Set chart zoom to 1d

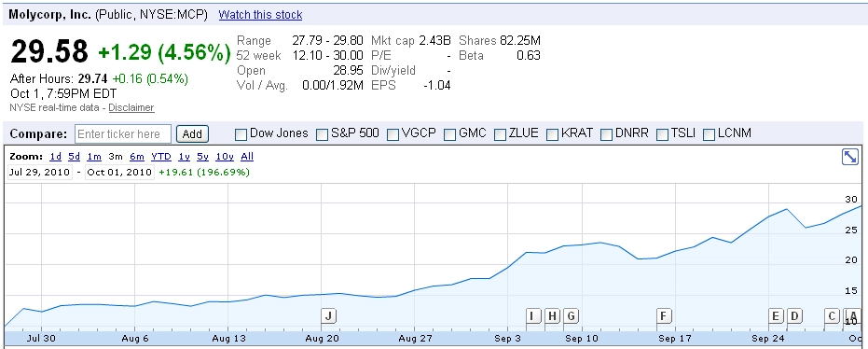[55, 157]
